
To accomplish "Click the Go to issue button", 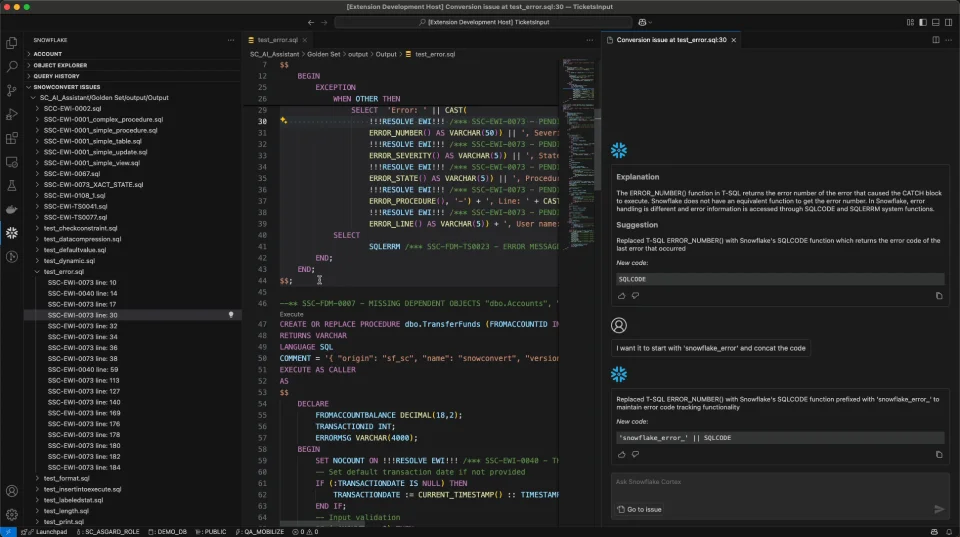I will (640, 509).
